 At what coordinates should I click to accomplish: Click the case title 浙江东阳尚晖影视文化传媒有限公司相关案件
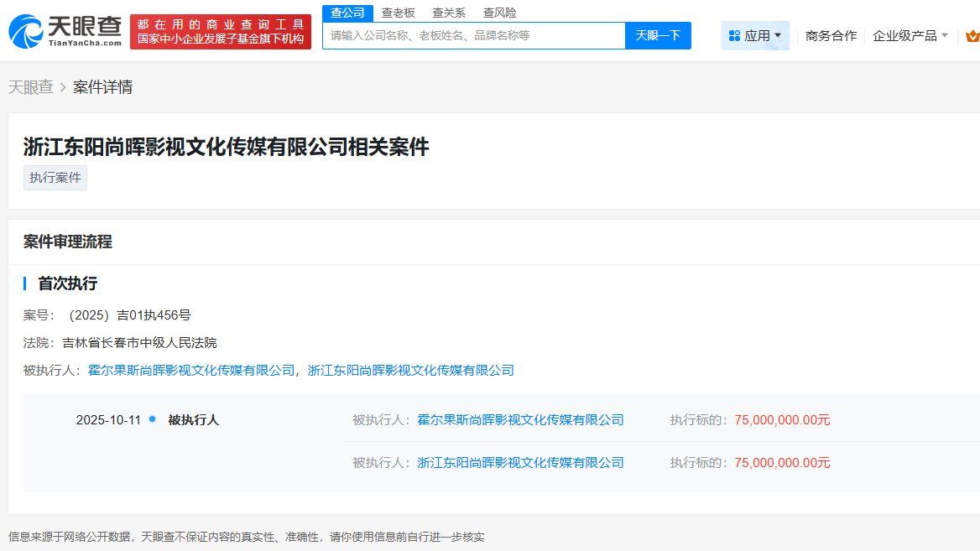point(227,147)
